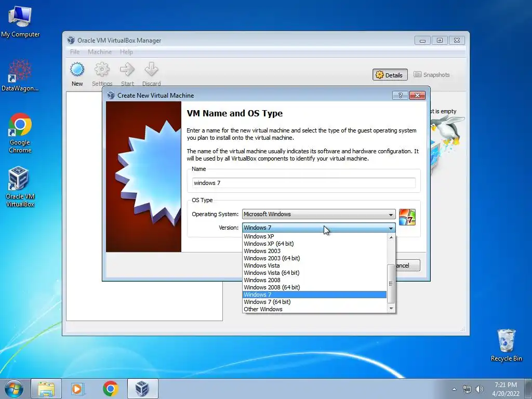Image resolution: width=532 pixels, height=399 pixels.
Task: Click the volume speaker tray icon
Action: click(480, 389)
